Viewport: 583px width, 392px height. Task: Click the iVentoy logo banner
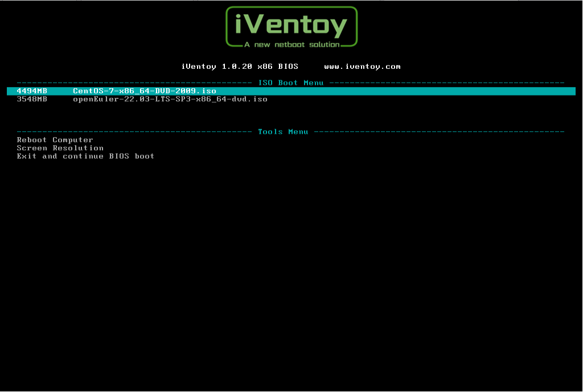pos(291,27)
